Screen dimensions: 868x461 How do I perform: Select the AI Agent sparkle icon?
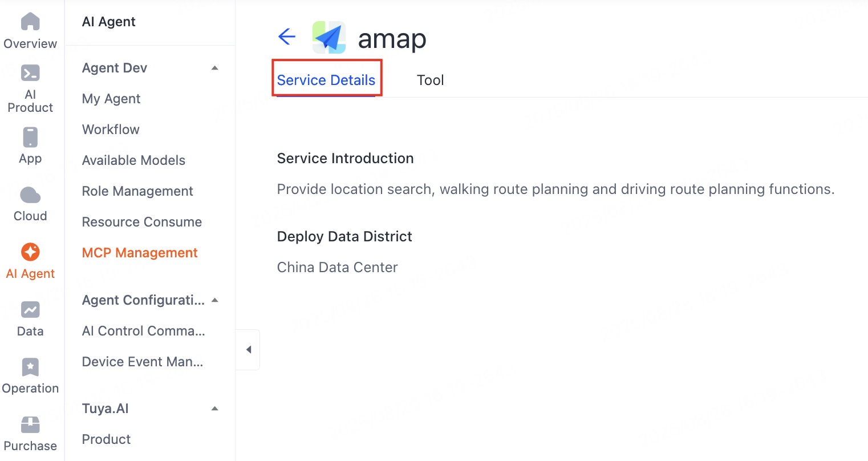(30, 252)
